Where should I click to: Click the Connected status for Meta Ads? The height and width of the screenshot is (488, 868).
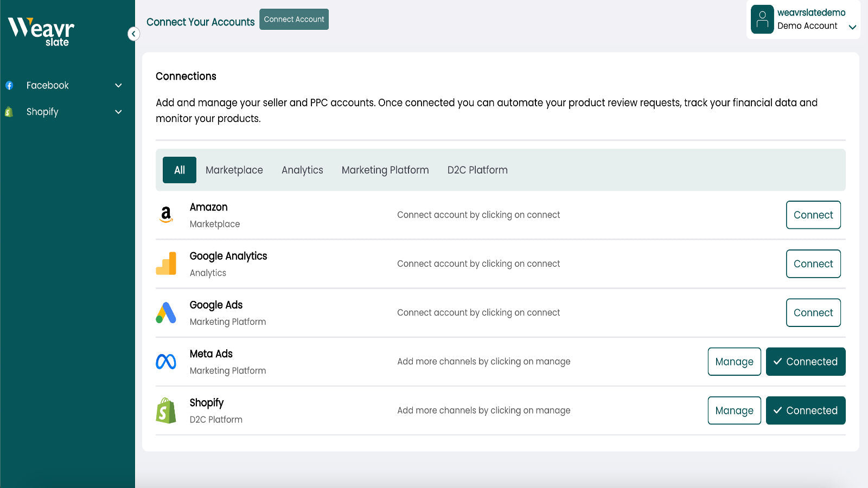coord(805,361)
